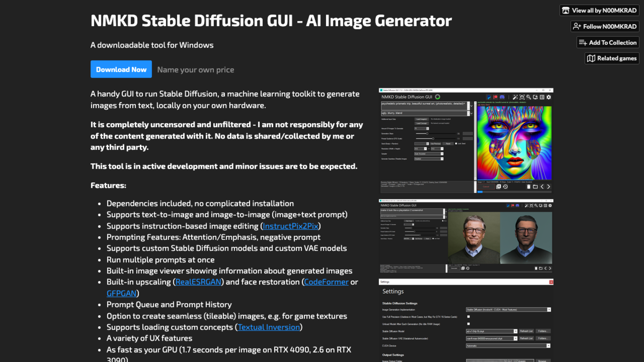Screen dimensions: 644x362
Task: Click Add To Collection
Action: [608, 42]
